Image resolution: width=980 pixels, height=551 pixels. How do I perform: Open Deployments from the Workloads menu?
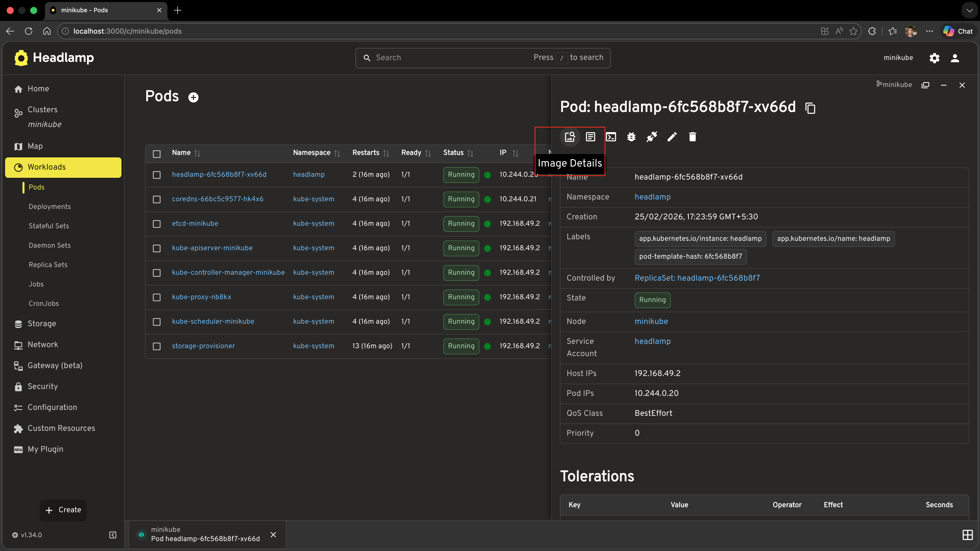click(x=50, y=206)
